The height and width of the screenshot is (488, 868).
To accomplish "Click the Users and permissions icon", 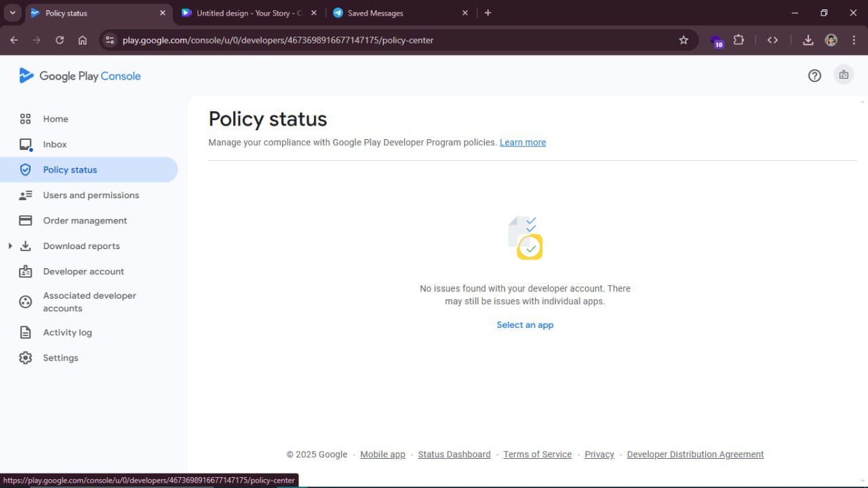I will coord(26,195).
